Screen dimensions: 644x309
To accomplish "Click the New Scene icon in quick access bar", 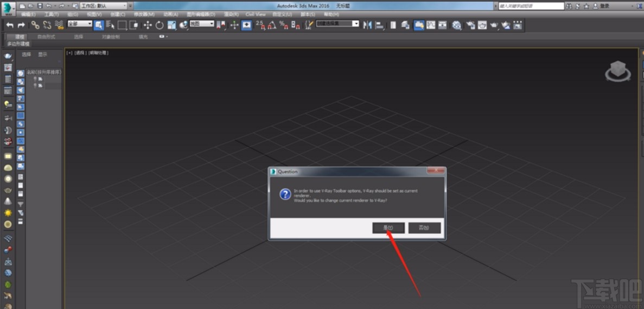I will (22, 6).
